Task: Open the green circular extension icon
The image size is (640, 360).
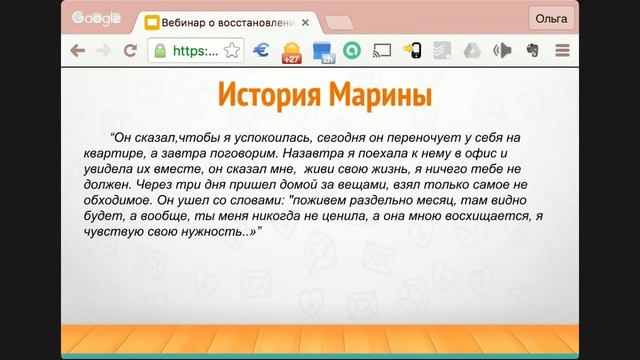Action: pyautogui.click(x=352, y=51)
